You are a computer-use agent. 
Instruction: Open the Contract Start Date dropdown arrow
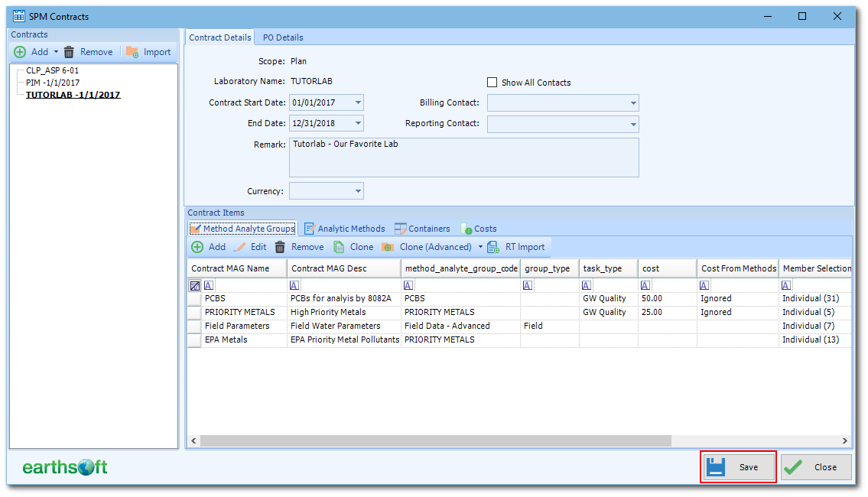pos(358,102)
